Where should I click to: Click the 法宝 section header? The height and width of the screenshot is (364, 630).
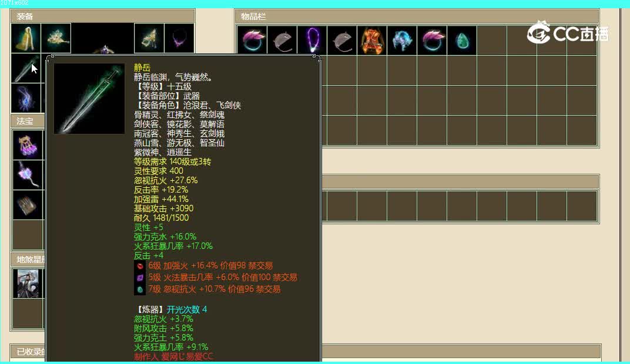(27, 121)
